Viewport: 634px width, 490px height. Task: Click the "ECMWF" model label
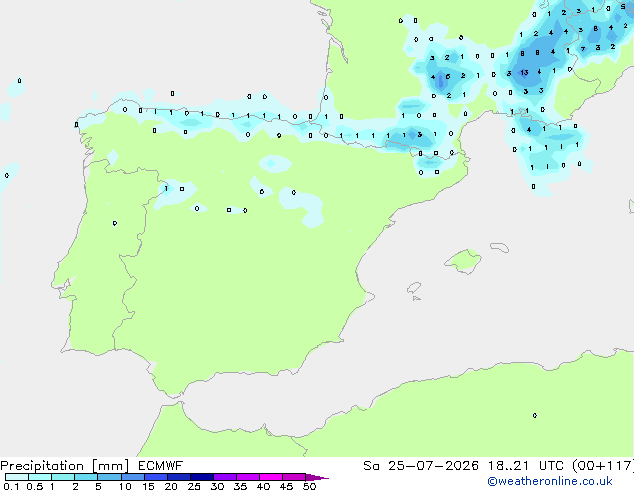161,466
